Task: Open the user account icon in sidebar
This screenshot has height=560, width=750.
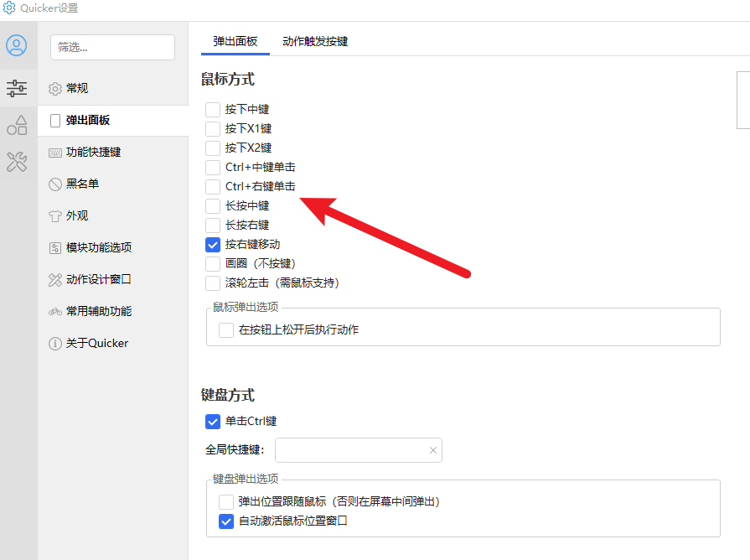Action: coord(16,45)
